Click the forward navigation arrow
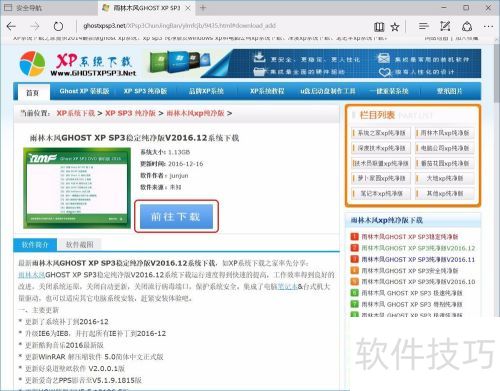 (x=35, y=26)
